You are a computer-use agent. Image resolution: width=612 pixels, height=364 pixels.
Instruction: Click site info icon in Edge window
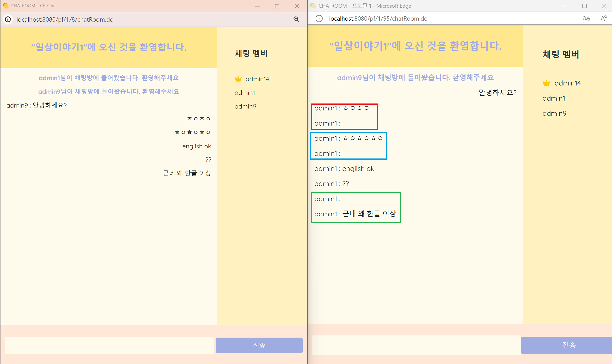[x=319, y=18]
